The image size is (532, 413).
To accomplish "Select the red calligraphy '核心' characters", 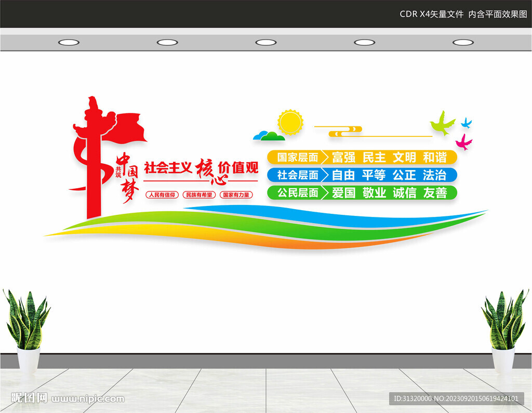I will tap(211, 172).
